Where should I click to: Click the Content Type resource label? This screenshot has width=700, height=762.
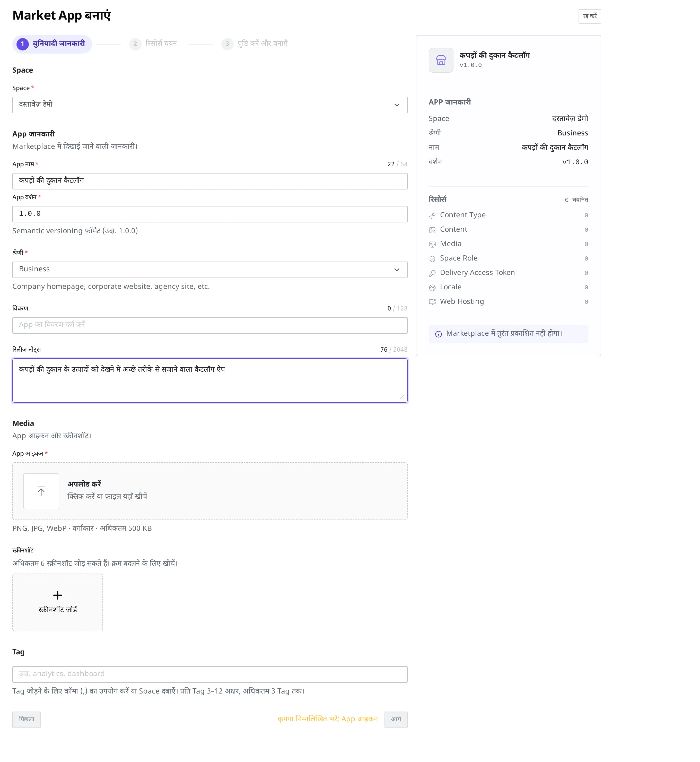(462, 215)
